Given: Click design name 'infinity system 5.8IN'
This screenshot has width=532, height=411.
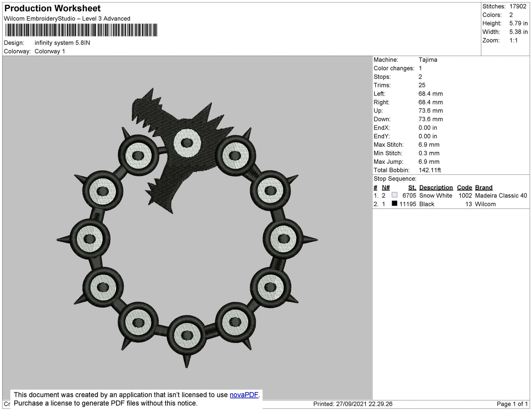Looking at the screenshot, I should (62, 43).
